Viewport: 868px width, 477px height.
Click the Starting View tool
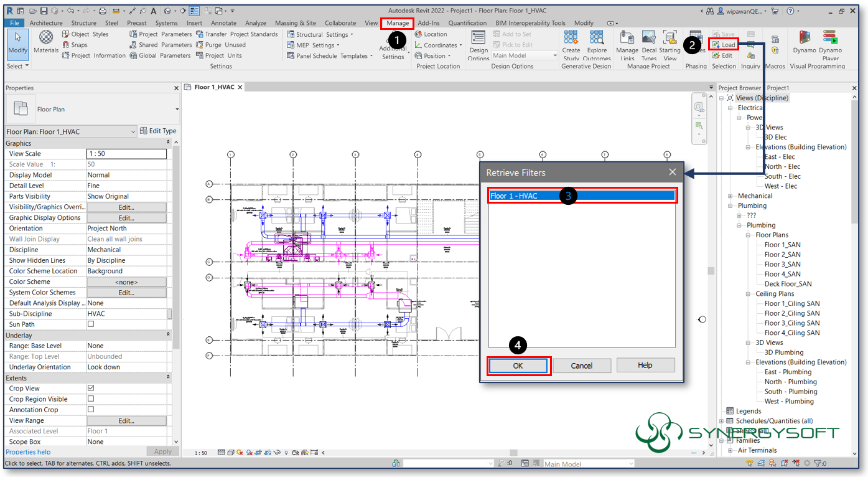(x=670, y=44)
